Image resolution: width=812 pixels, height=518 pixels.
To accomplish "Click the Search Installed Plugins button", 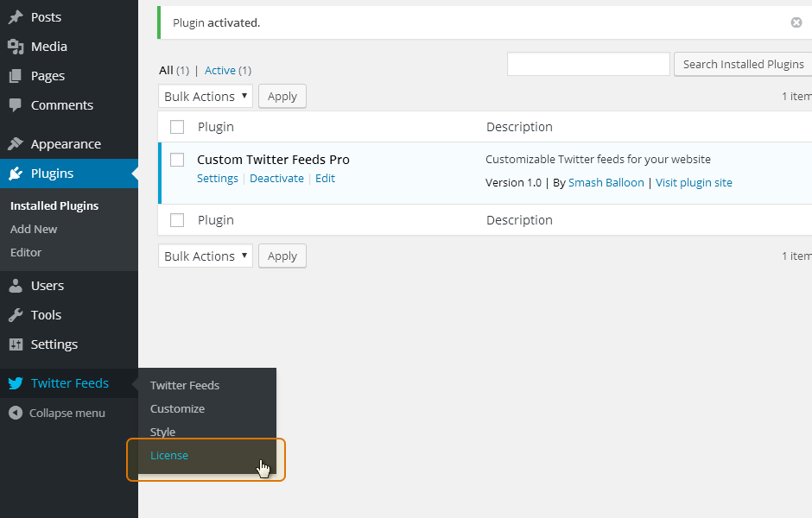I will (743, 64).
